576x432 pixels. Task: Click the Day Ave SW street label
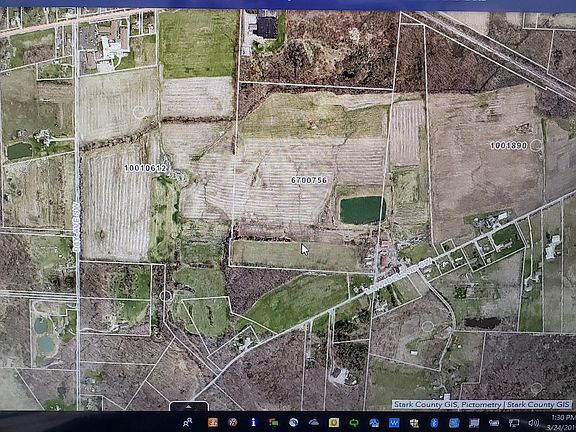coord(76,227)
